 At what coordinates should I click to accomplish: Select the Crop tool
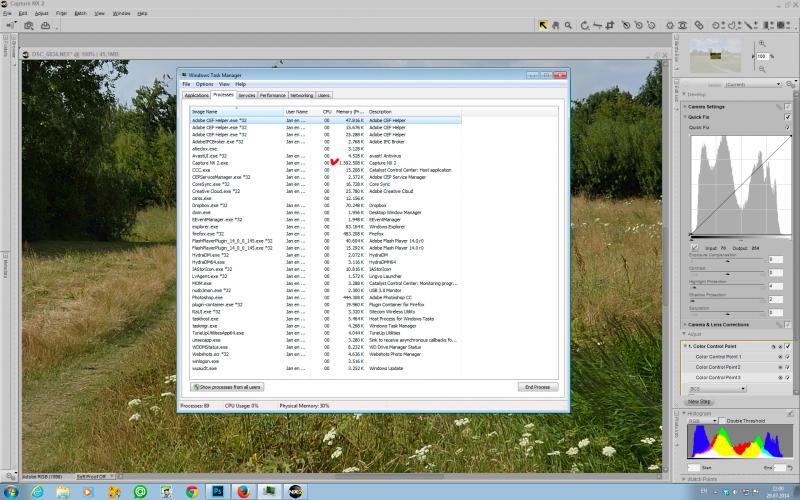click(x=610, y=25)
